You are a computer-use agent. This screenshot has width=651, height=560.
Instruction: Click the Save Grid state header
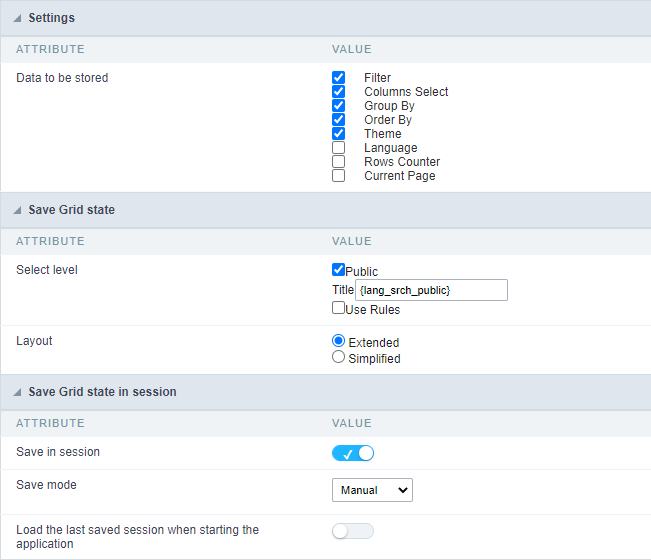click(x=71, y=210)
